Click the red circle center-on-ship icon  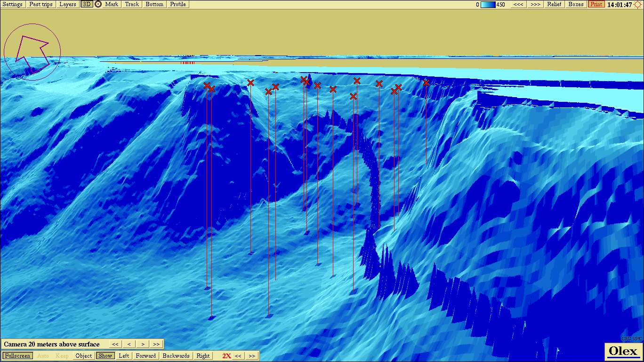point(98,4)
